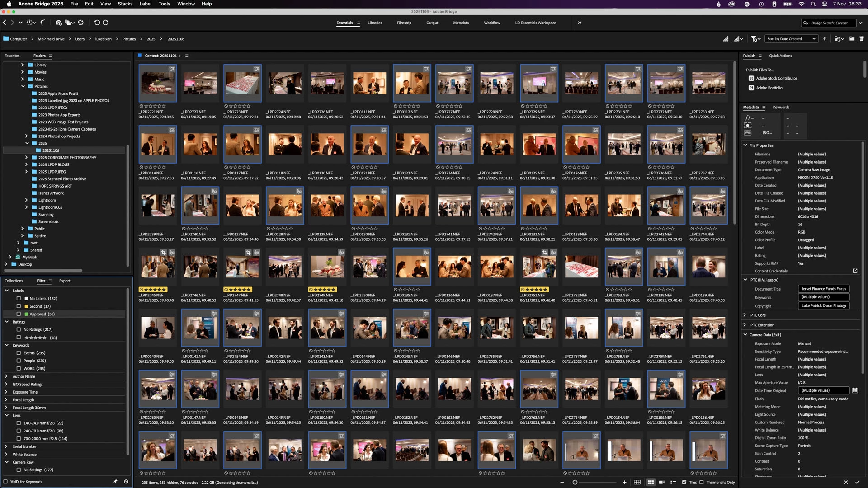
Task: Expand the 2025 CORPORATE PHOTOGRAPHY folder
Action: click(x=26, y=158)
